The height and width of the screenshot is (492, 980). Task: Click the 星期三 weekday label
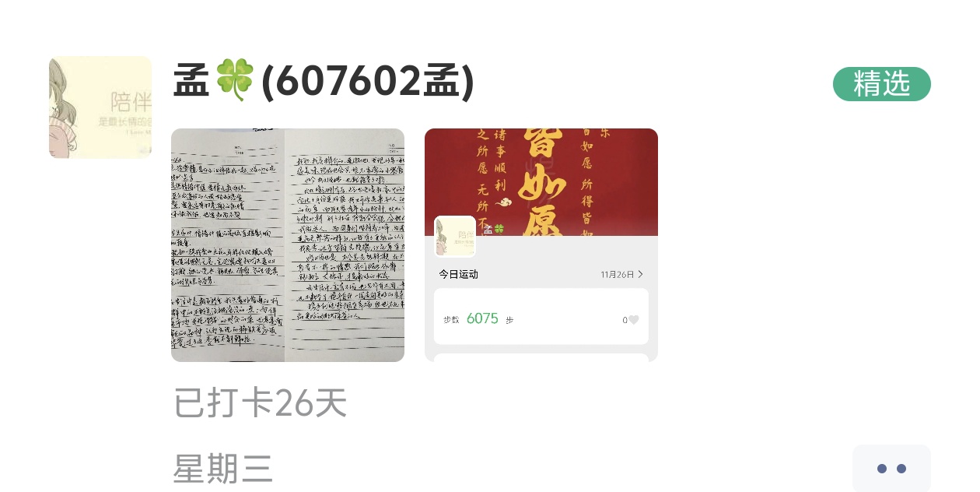click(x=223, y=469)
